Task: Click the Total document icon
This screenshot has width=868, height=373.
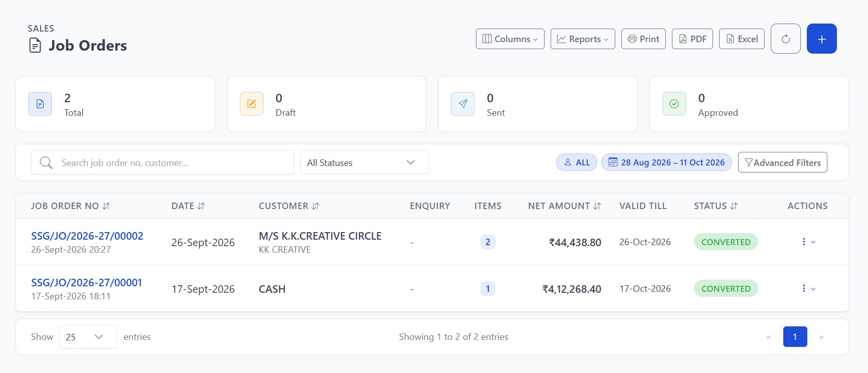Action: point(40,104)
